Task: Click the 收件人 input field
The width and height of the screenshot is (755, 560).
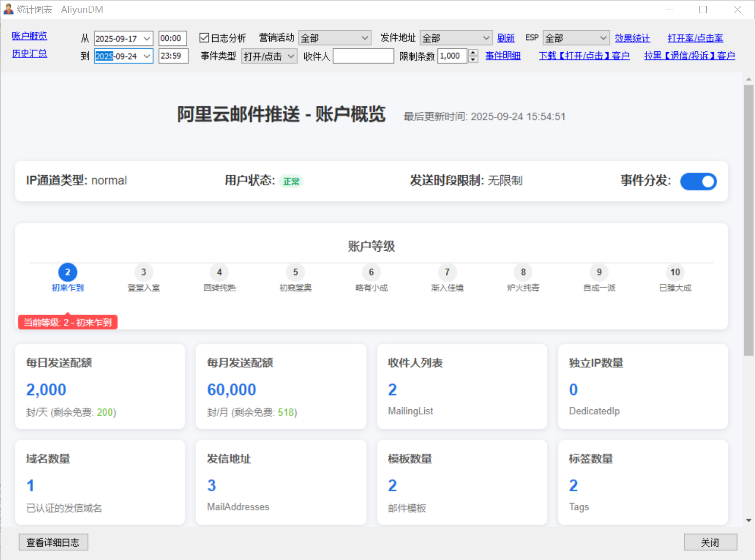Action: pos(363,56)
